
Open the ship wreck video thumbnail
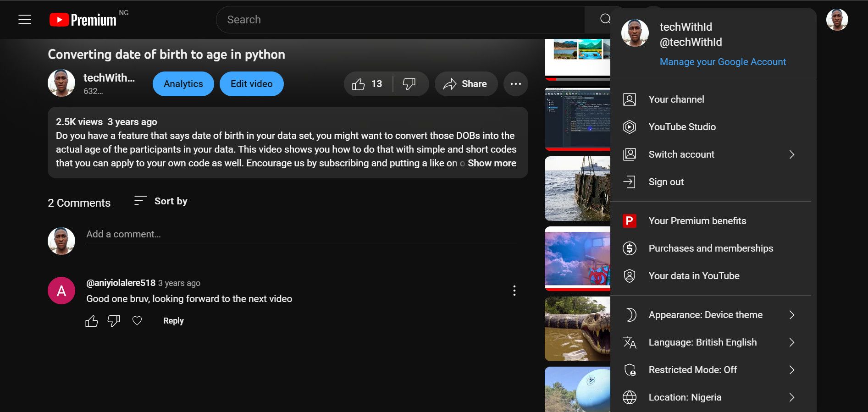(x=578, y=188)
